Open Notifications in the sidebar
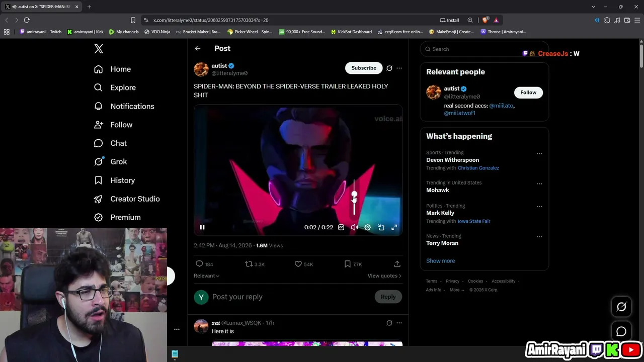This screenshot has width=644, height=362. tap(124, 106)
